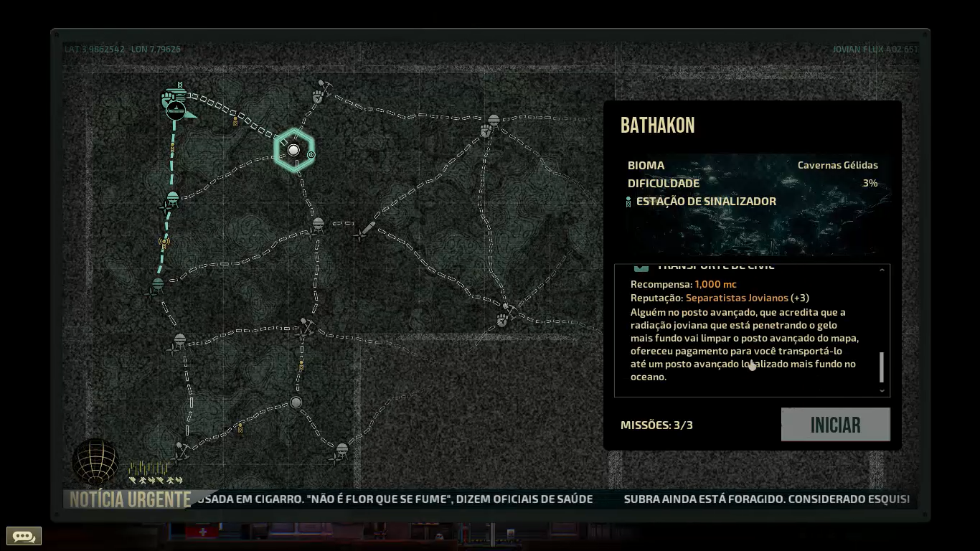Click beacon marker between gray circle and globe-side pickaxe

click(240, 429)
